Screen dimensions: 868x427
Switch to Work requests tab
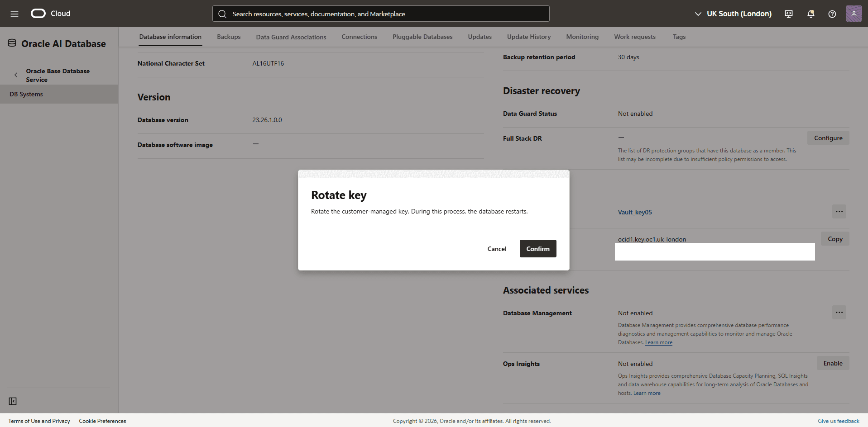pos(635,37)
